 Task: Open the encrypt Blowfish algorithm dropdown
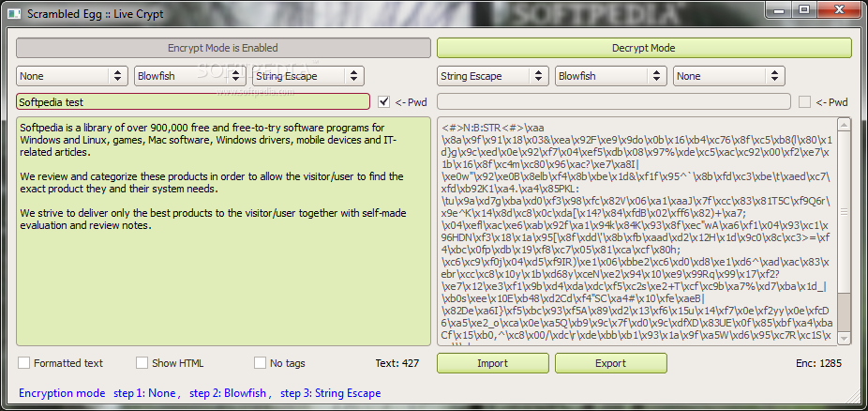click(x=190, y=76)
